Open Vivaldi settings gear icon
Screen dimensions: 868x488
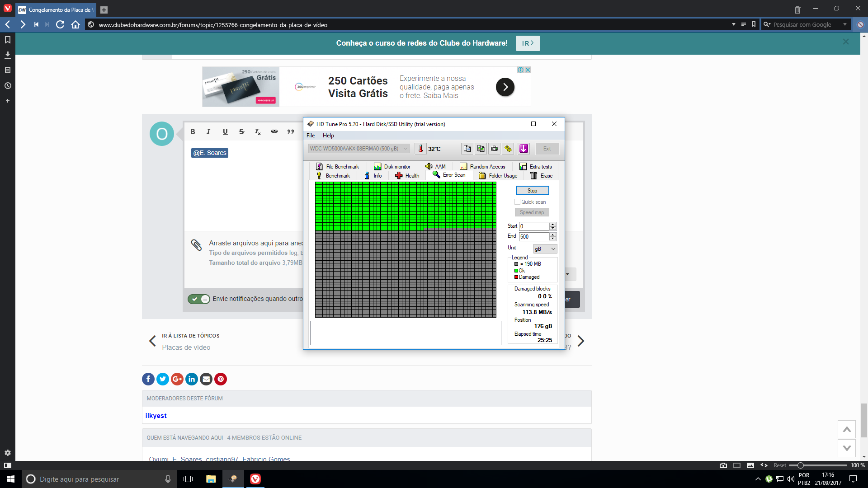8,453
